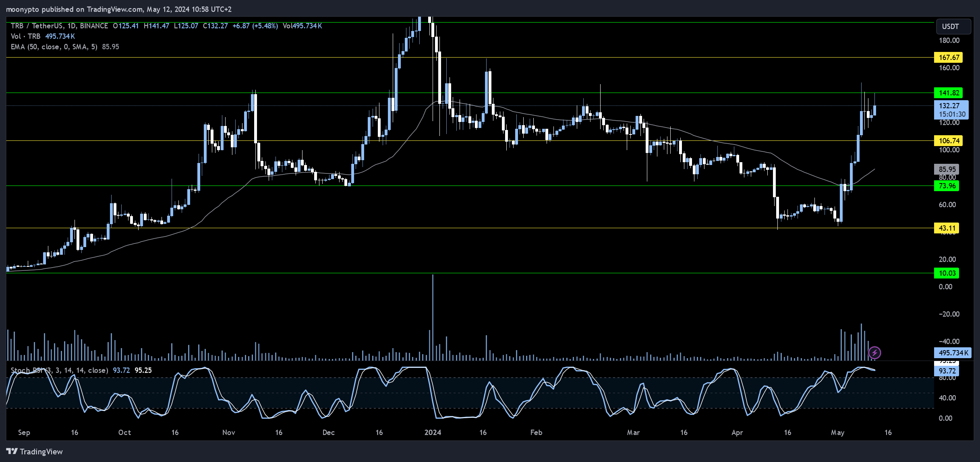The width and height of the screenshot is (980, 462).
Task: Click the 10.03 green price label
Action: (946, 273)
